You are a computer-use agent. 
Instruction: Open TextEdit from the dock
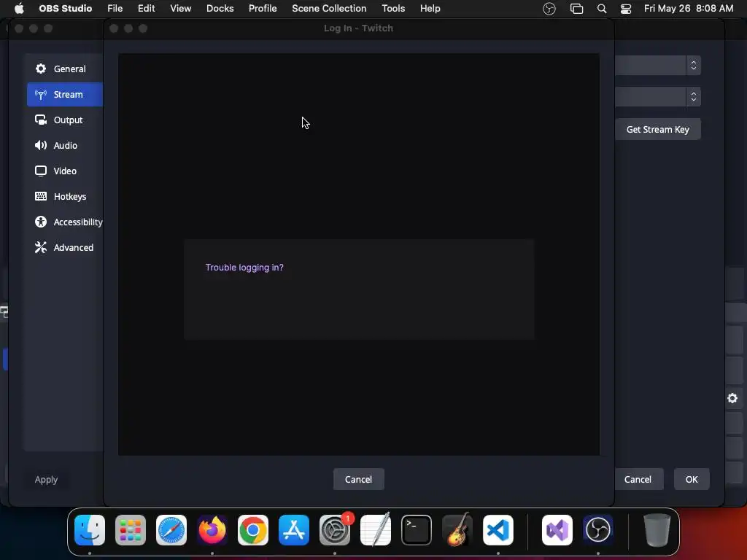(376, 530)
